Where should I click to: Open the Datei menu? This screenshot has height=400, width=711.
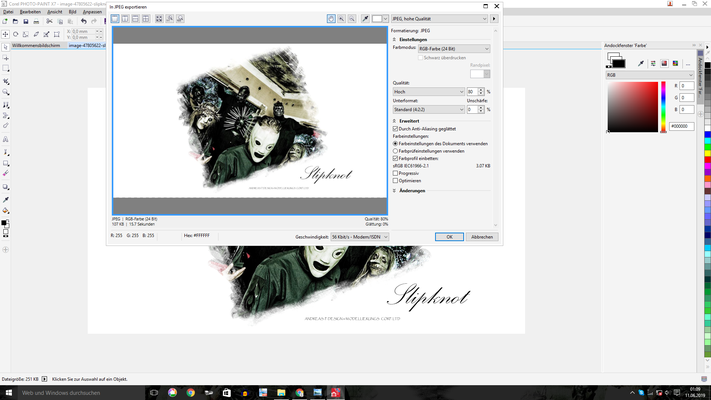[8, 12]
